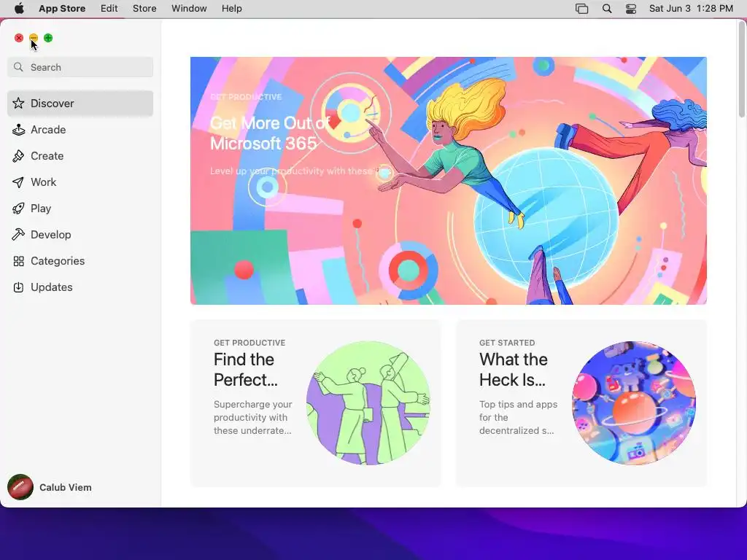Open the Window menu
This screenshot has height=560, width=747.
189,9
